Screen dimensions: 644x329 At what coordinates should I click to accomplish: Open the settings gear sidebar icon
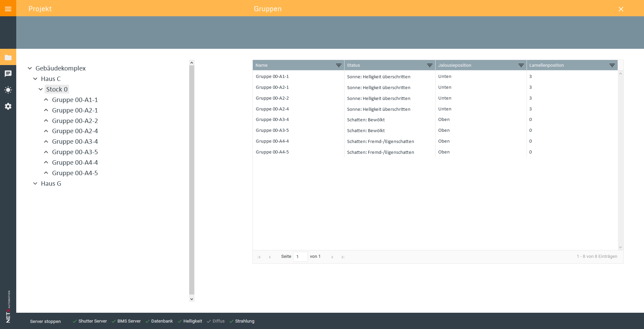(8, 106)
